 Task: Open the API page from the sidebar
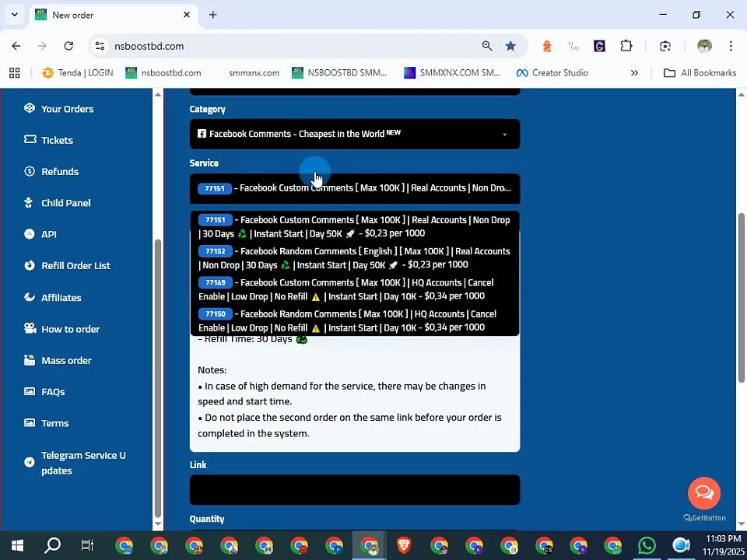tap(48, 234)
